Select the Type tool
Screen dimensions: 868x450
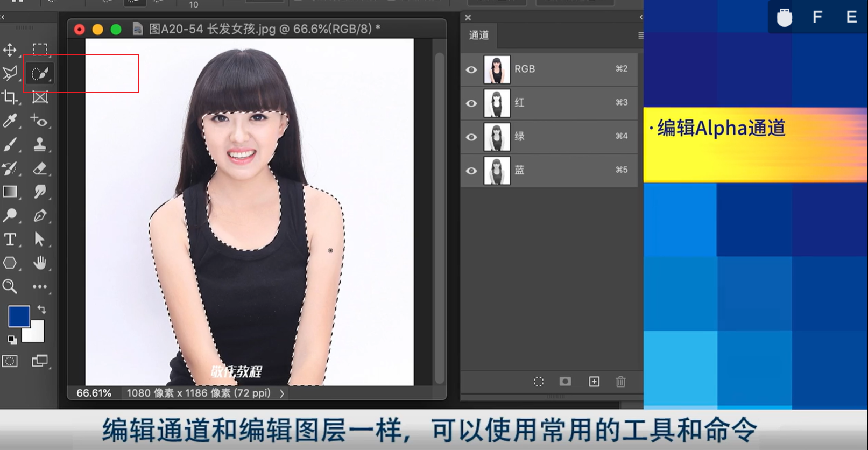click(10, 239)
